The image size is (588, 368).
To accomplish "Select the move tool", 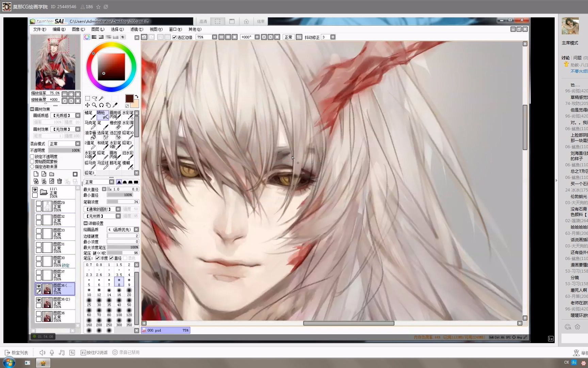I will pyautogui.click(x=87, y=105).
